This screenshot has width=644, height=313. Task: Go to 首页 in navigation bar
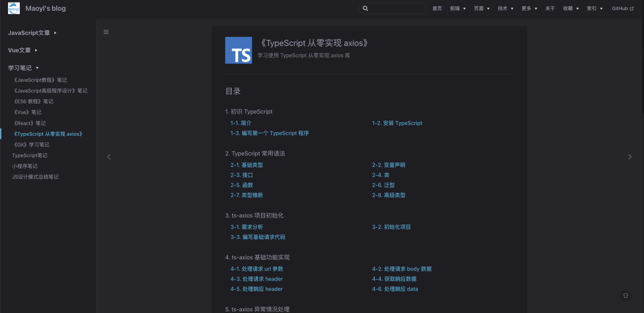tap(437, 8)
